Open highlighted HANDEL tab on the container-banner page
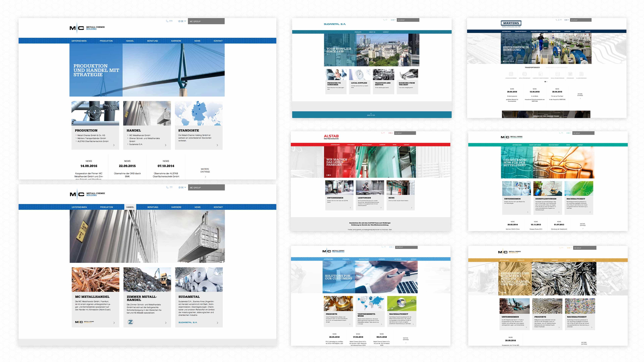The height and width of the screenshot is (362, 644). click(130, 207)
